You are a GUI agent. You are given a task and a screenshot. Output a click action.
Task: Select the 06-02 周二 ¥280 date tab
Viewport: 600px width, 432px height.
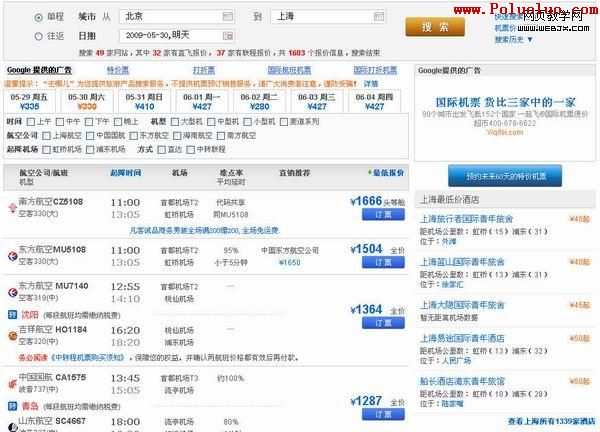pos(259,101)
